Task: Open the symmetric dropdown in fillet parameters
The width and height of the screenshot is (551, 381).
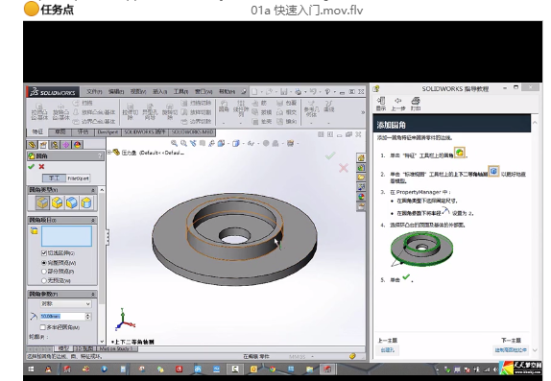Action: (65, 304)
